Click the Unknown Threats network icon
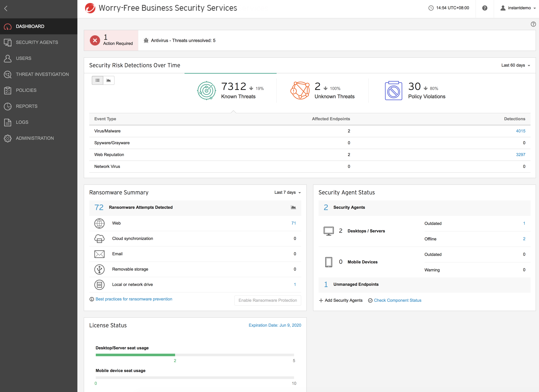 click(x=300, y=90)
